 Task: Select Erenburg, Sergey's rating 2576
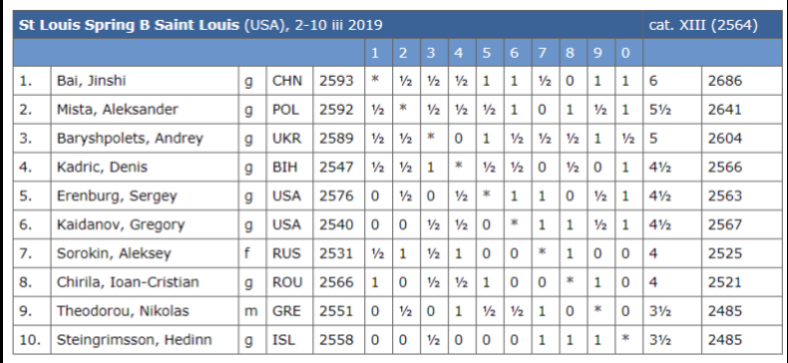coord(336,196)
